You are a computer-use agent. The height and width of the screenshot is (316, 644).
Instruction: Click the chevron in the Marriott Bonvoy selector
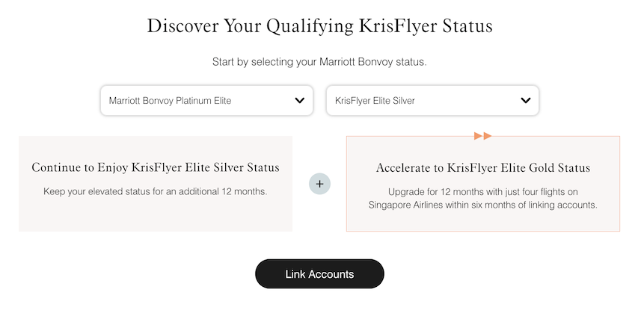point(299,100)
